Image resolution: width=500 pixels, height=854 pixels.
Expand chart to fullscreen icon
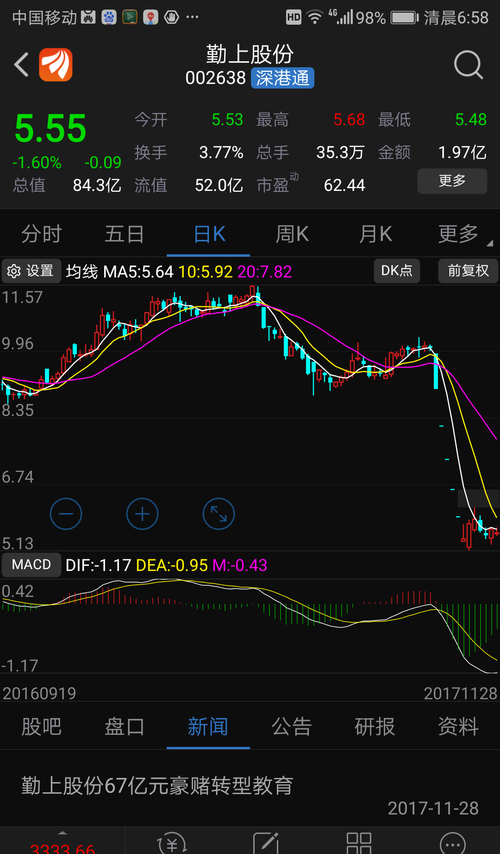pos(218,514)
